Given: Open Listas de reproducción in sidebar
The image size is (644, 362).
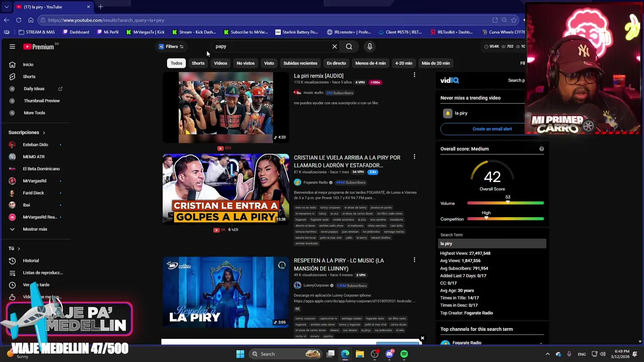Looking at the screenshot, I should 42,273.
